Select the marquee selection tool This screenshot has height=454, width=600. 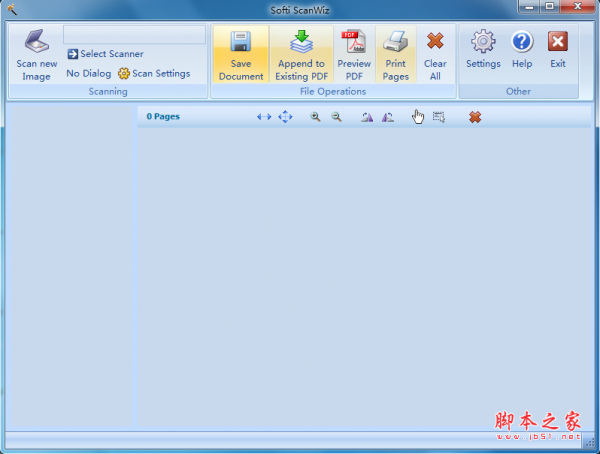coord(439,117)
